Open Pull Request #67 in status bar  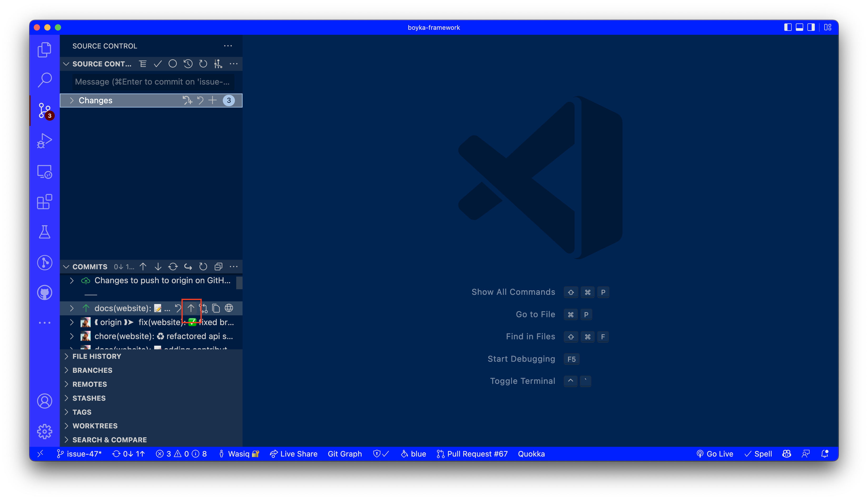pyautogui.click(x=472, y=454)
